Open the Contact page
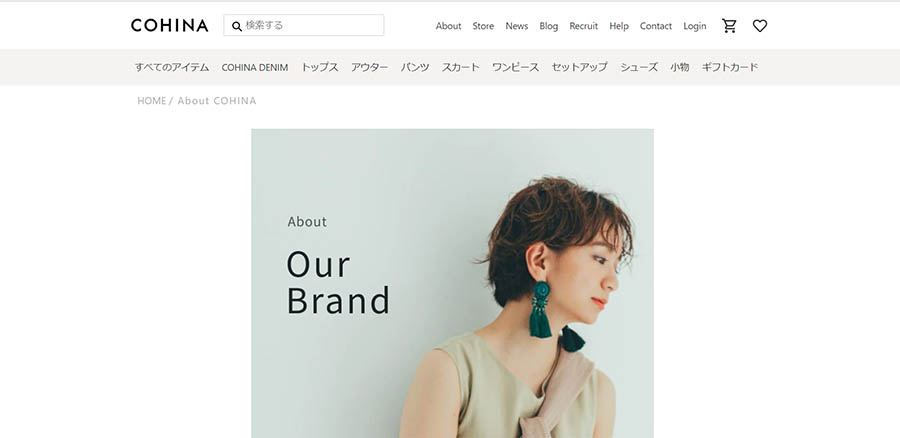 coord(655,26)
